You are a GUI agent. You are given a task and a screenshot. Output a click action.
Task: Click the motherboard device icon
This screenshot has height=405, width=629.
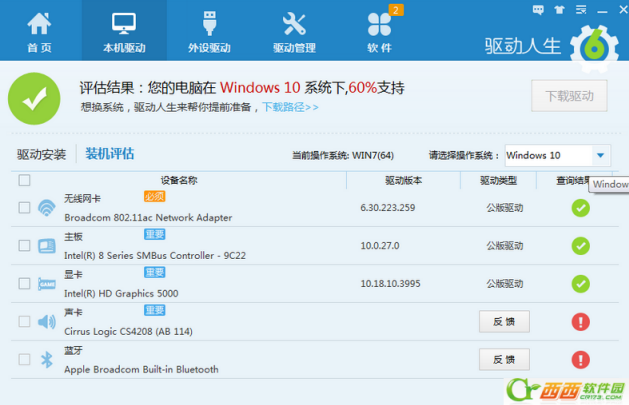pyautogui.click(x=47, y=246)
